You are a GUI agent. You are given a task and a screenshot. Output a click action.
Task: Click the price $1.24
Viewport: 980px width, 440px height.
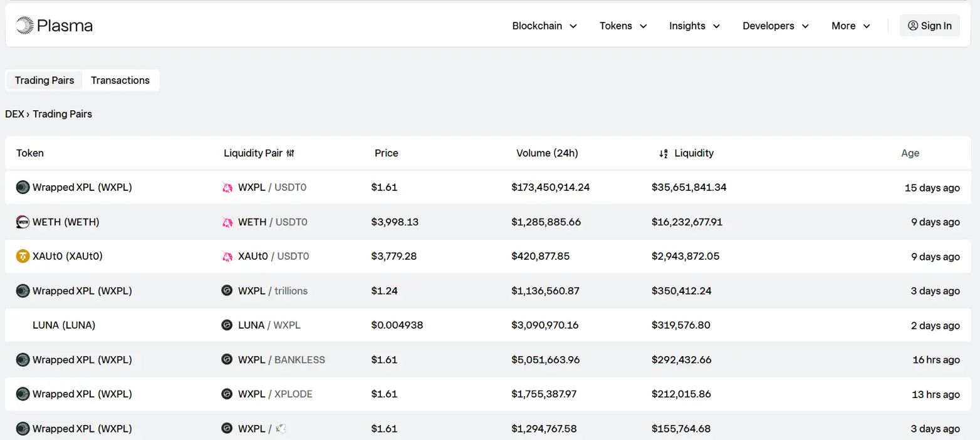[384, 290]
